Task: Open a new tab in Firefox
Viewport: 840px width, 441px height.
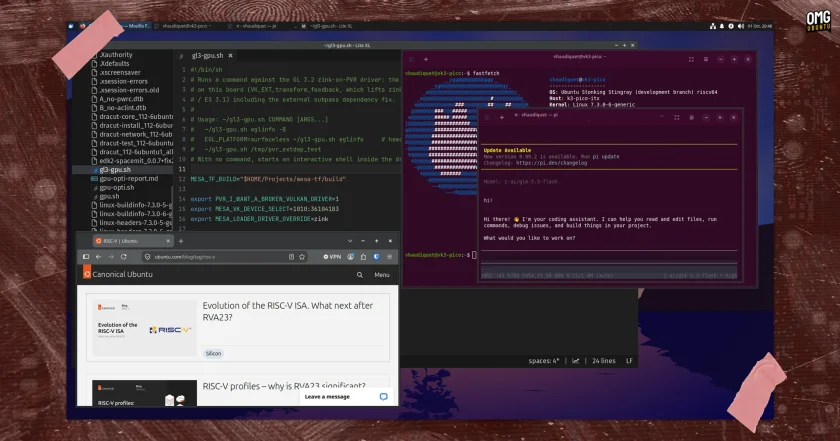Action: [181, 241]
